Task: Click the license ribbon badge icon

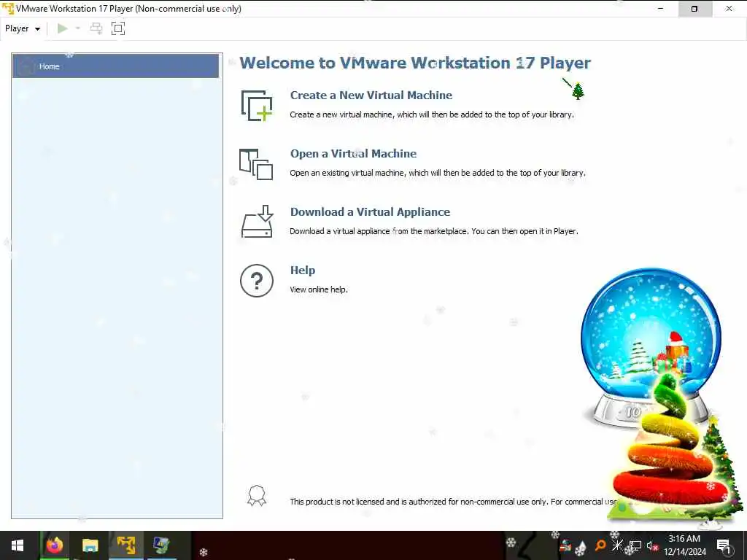Action: [x=256, y=496]
